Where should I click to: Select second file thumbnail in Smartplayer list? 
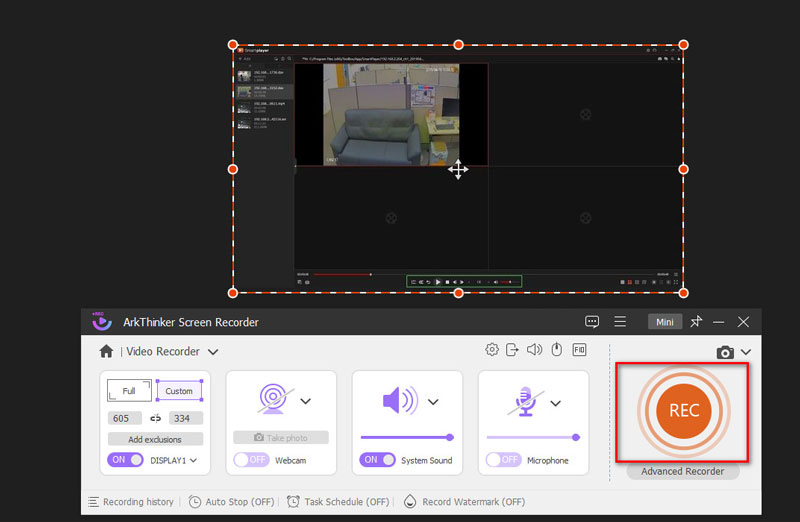pyautogui.click(x=244, y=92)
